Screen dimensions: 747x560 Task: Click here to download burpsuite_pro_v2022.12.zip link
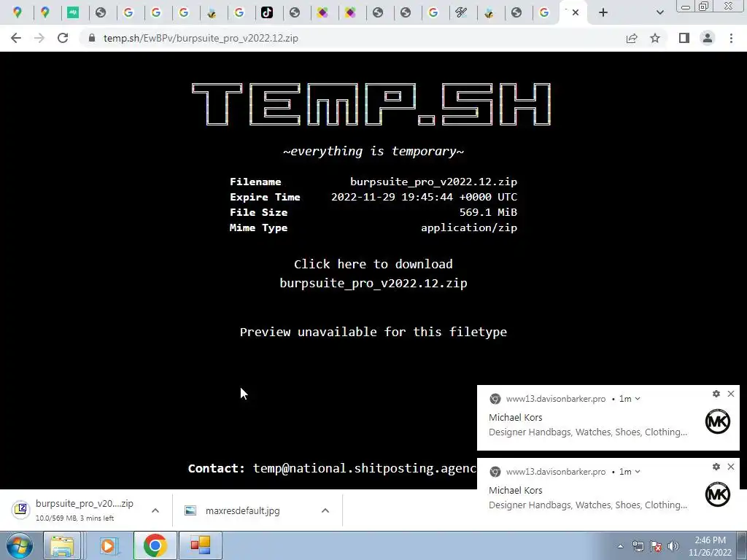[373, 273]
